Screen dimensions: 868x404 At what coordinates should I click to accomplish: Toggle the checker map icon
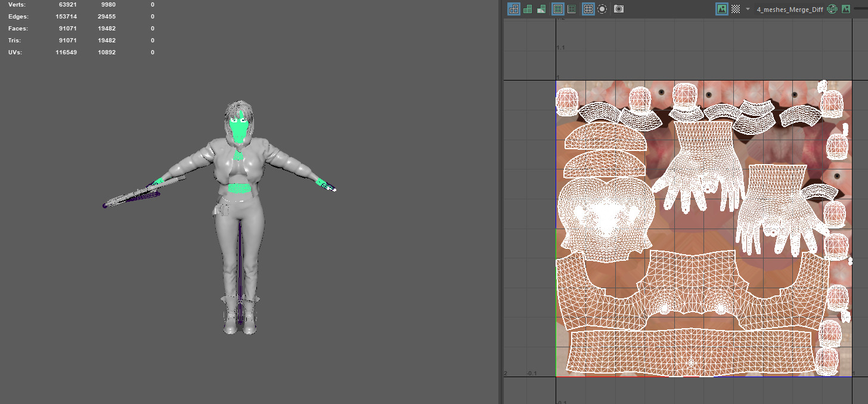[736, 9]
